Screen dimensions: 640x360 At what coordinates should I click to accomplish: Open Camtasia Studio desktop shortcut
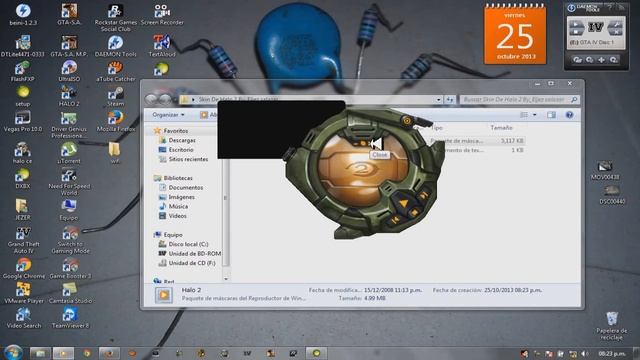point(70,293)
